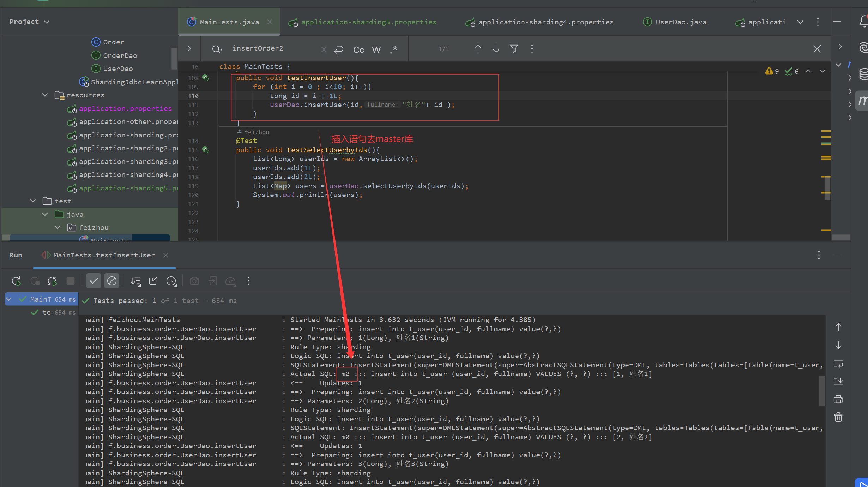Clear the insertOrder2 search text
868x487 pixels.
tap(324, 49)
